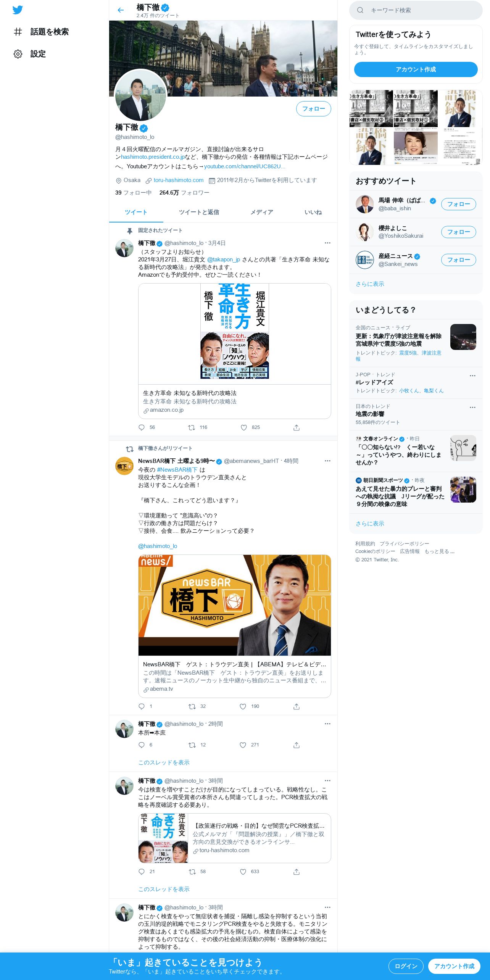
Task: Open プライバシーポリシー footer link
Action: [x=405, y=544]
